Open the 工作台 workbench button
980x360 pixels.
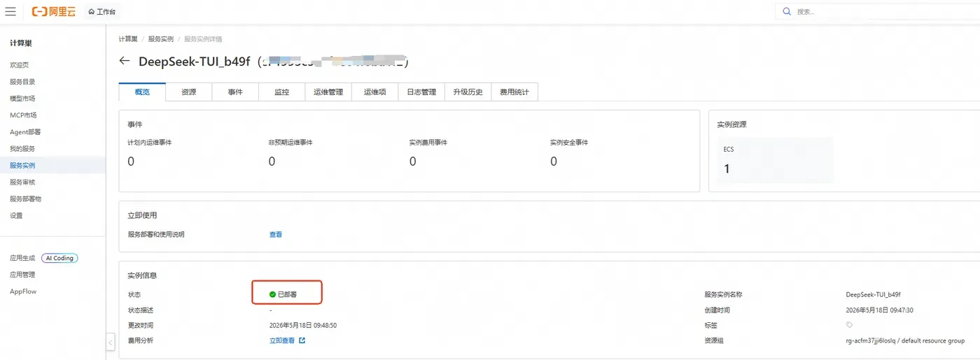tap(102, 12)
